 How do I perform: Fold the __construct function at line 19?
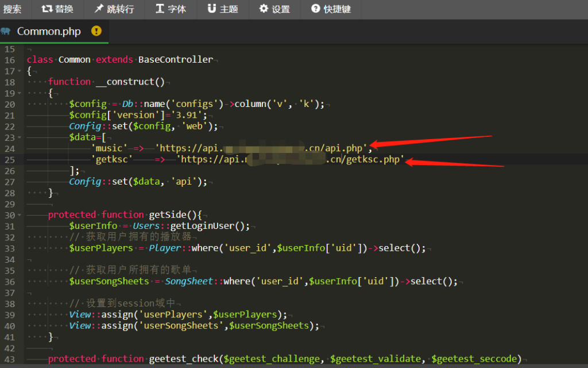[x=20, y=93]
